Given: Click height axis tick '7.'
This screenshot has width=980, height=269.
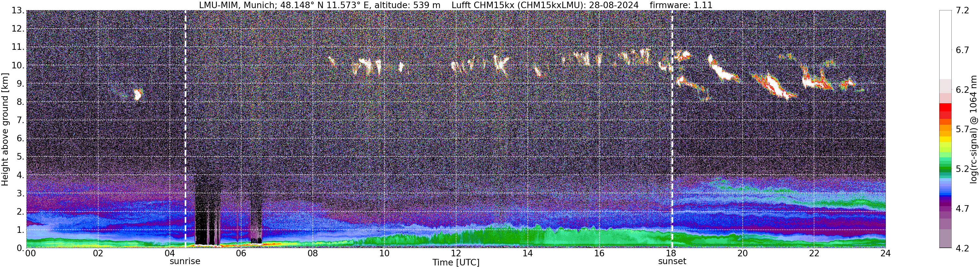Looking at the screenshot, I should click(x=20, y=120).
